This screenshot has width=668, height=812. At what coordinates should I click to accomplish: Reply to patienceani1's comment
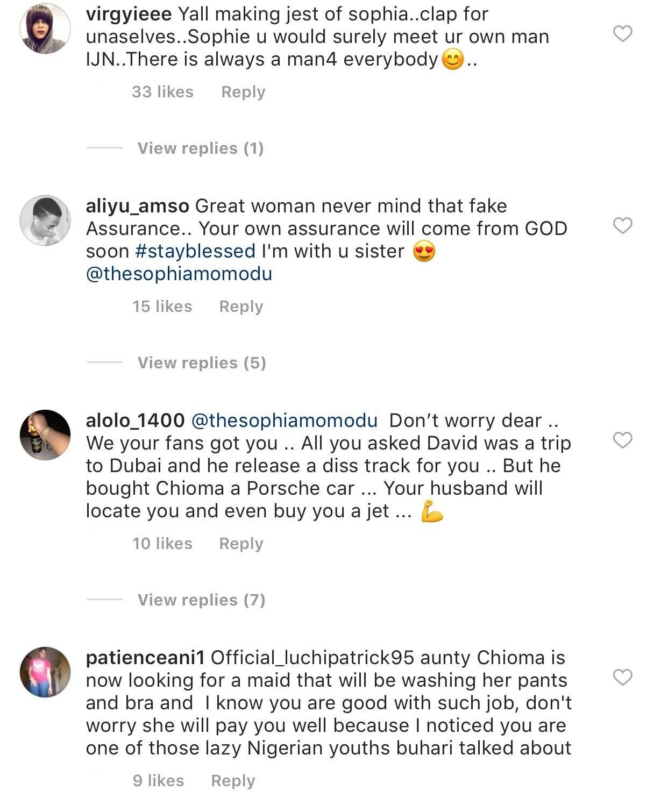click(233, 781)
